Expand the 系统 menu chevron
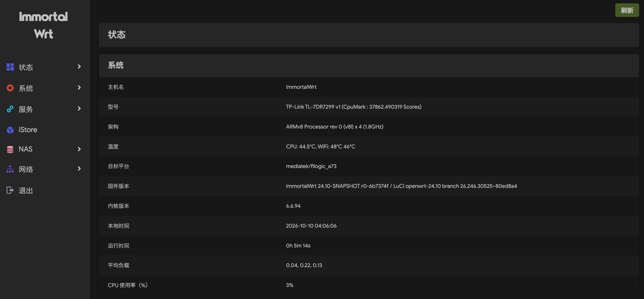 [79, 88]
